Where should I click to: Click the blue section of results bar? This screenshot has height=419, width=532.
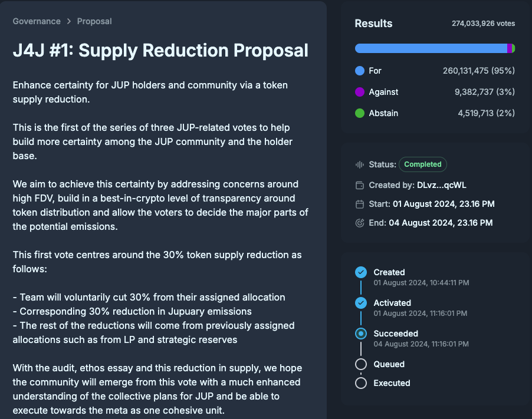(x=431, y=48)
